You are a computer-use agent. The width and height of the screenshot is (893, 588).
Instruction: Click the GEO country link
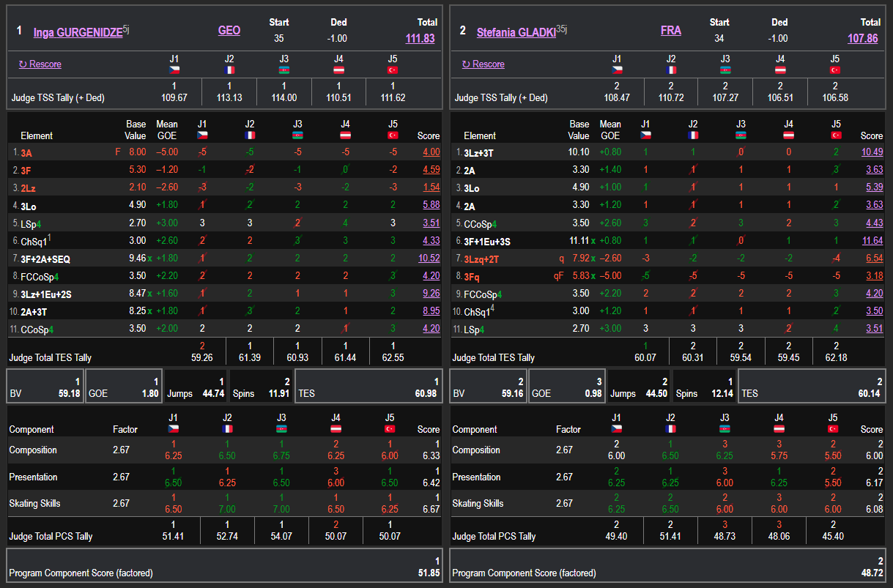229,31
